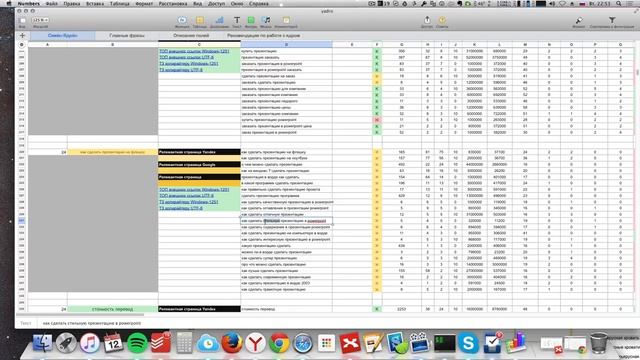The image size is (640, 360).
Task: Select the first sheet tab highlighted in blue
Action: point(62,36)
